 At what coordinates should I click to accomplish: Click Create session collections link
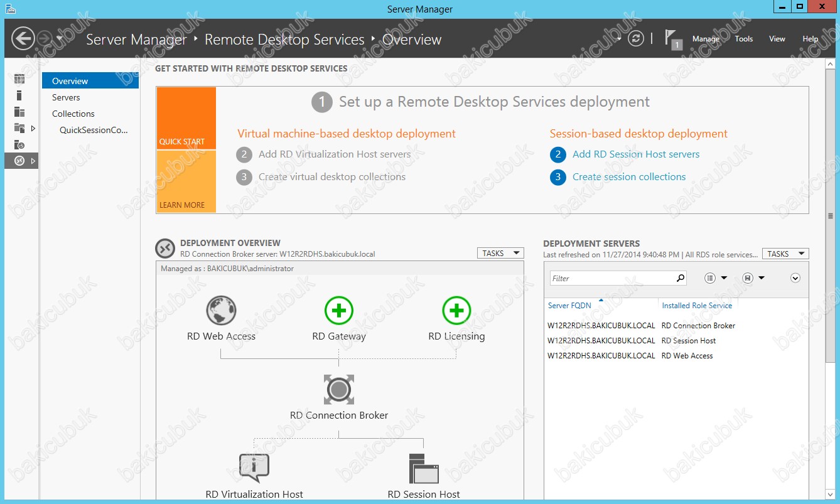coord(629,177)
